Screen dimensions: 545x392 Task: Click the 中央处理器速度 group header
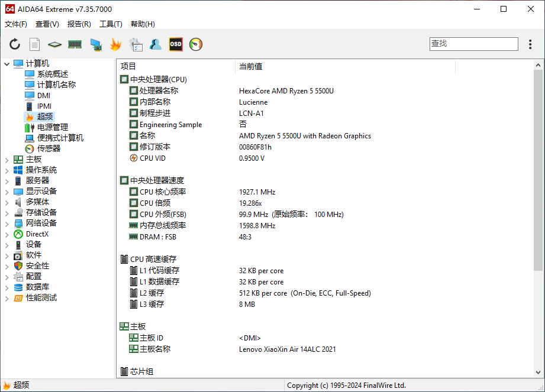[157, 180]
